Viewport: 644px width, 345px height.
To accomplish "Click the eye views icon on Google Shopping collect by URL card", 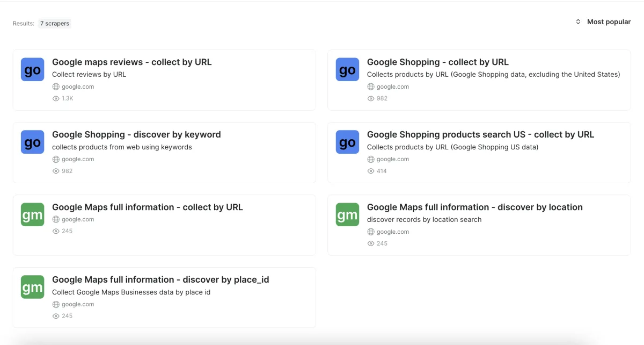I will point(371,98).
